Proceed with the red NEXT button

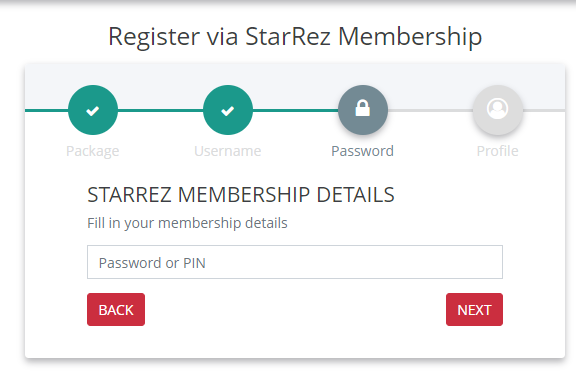click(x=474, y=309)
